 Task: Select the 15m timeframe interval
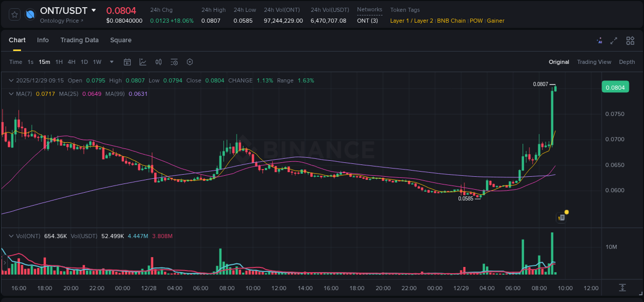[x=44, y=62]
